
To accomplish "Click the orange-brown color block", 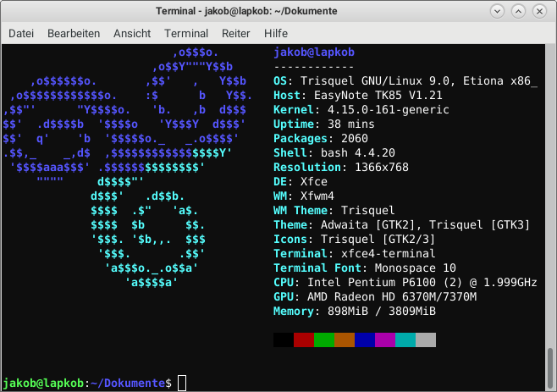I will click(x=345, y=340).
